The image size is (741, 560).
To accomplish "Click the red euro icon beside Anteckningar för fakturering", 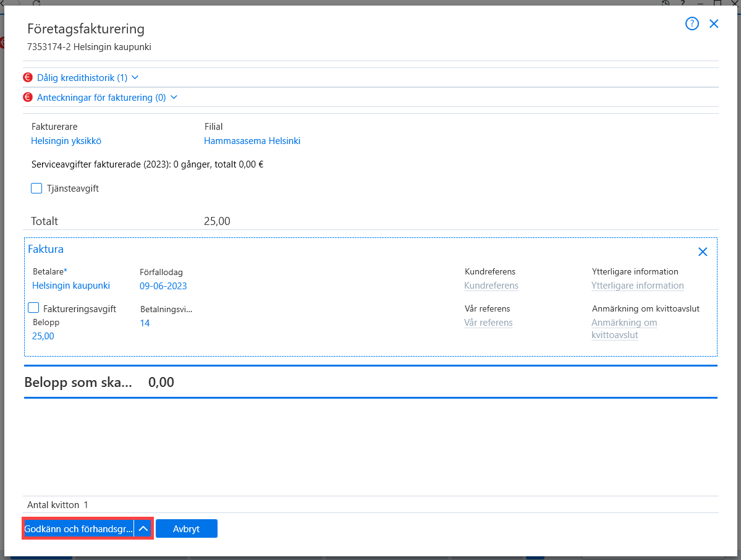I will 28,97.
